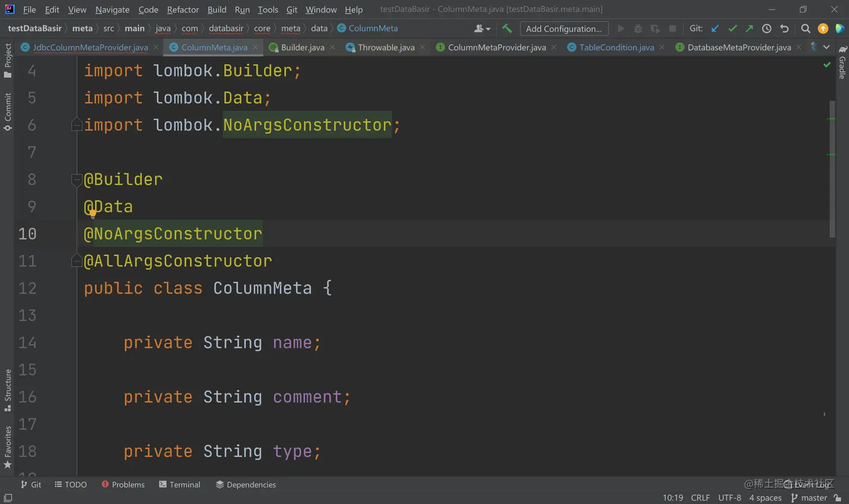Open the master Git branch popup
Image resolution: width=849 pixels, height=504 pixels.
[x=809, y=498]
